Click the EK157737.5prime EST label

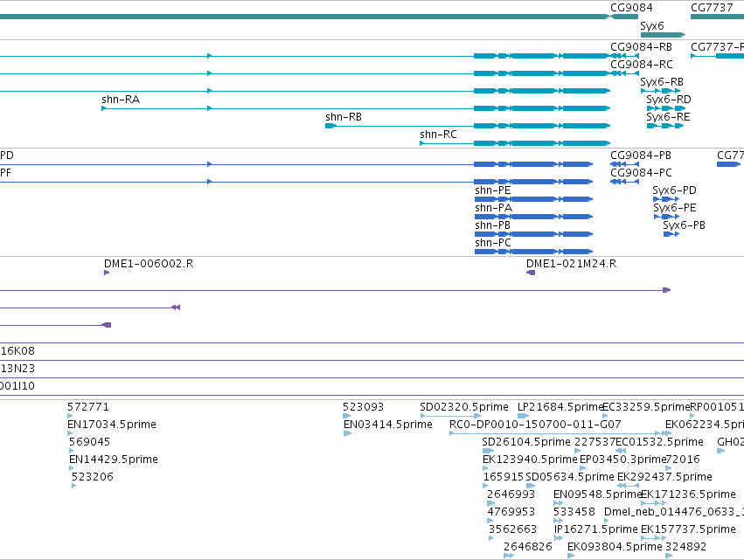pyautogui.click(x=689, y=530)
